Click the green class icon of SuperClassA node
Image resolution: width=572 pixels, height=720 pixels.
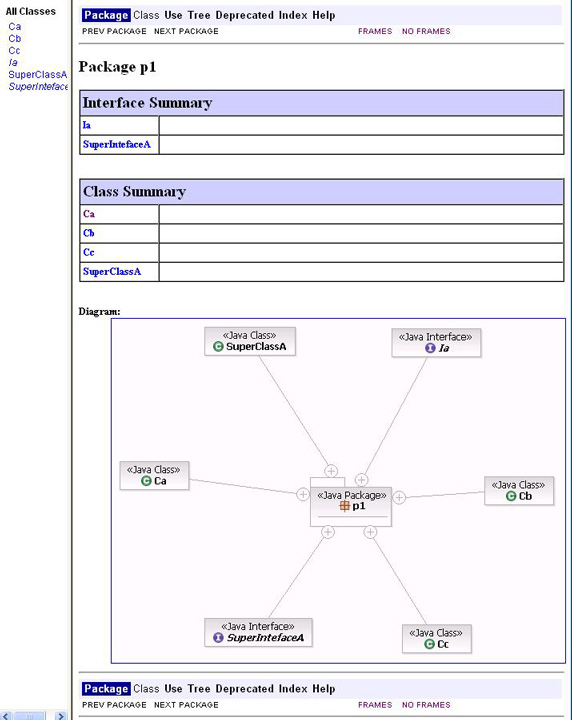(x=219, y=347)
